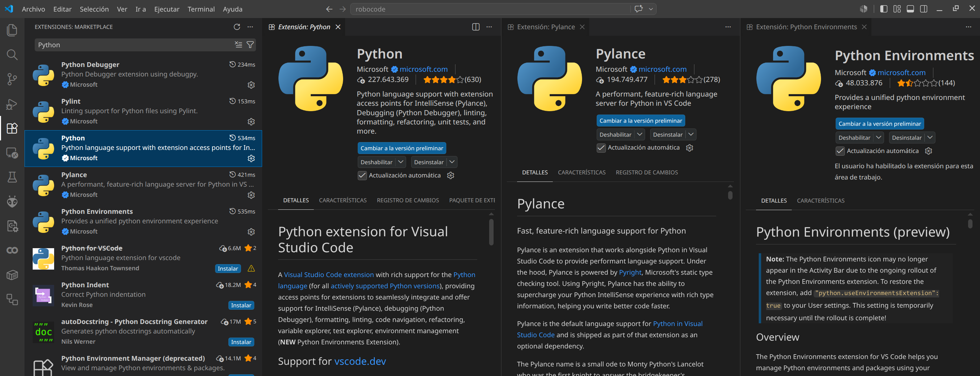Install the Python Indent extension
The width and height of the screenshot is (980, 376).
click(241, 305)
